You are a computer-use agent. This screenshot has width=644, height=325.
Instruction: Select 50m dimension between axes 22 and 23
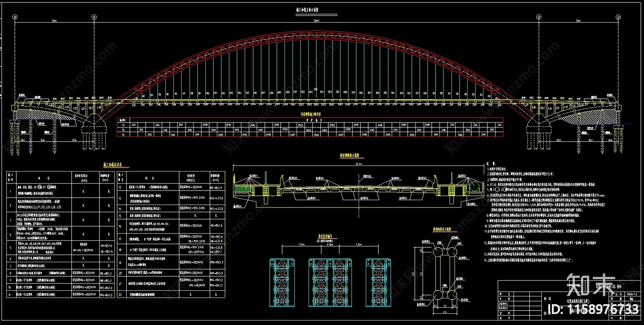coord(578,21)
